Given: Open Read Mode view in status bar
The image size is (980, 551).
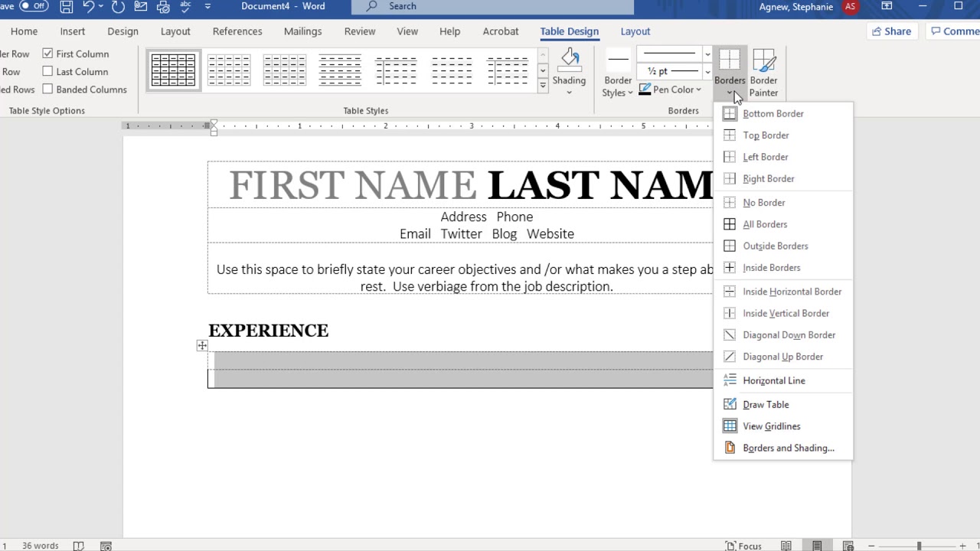Looking at the screenshot, I should pos(786,546).
